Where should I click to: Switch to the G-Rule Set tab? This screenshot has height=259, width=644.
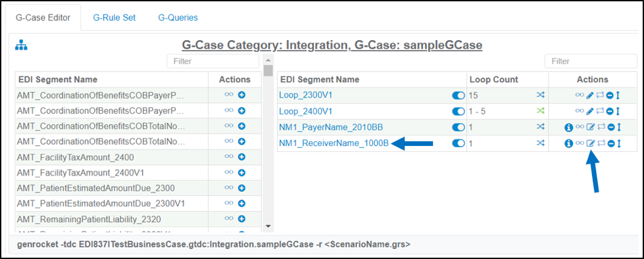click(114, 18)
